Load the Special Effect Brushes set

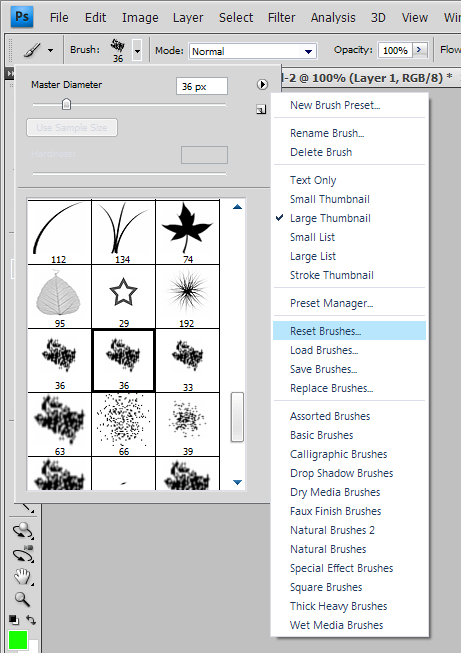[341, 568]
